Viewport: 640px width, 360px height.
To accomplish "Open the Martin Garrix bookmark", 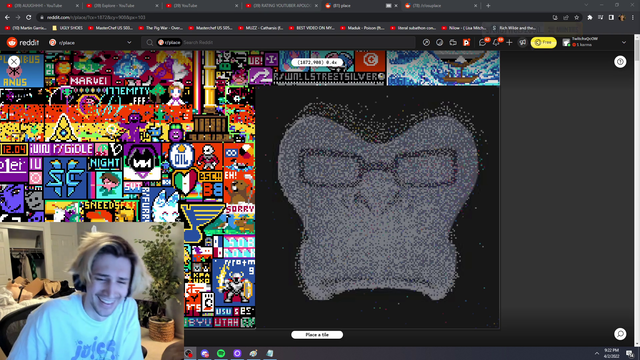I will click(x=26, y=28).
